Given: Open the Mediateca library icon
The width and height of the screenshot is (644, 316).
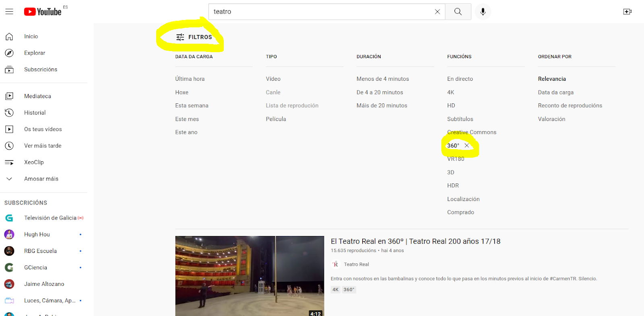Looking at the screenshot, I should (x=9, y=96).
